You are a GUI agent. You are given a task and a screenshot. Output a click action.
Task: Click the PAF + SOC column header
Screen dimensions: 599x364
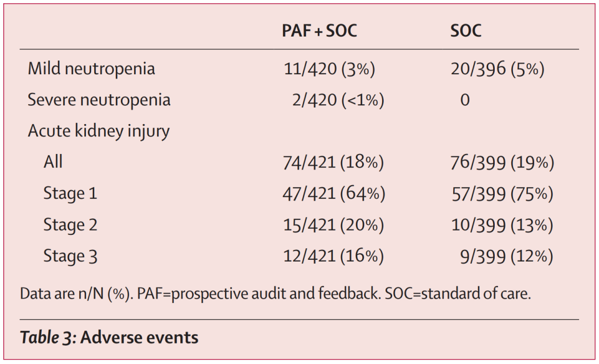pos(319,30)
